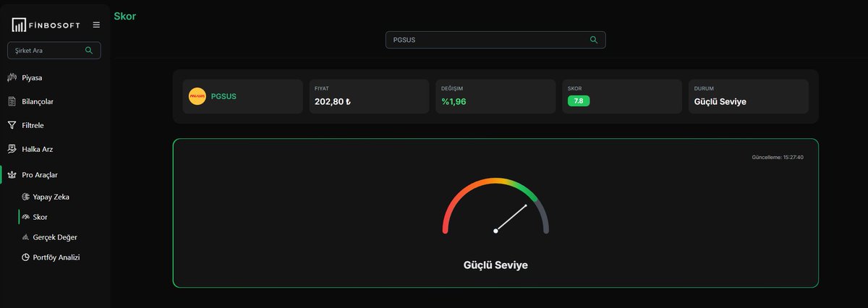
Task: Click the Pro Araçlar crown icon
Action: click(x=12, y=175)
